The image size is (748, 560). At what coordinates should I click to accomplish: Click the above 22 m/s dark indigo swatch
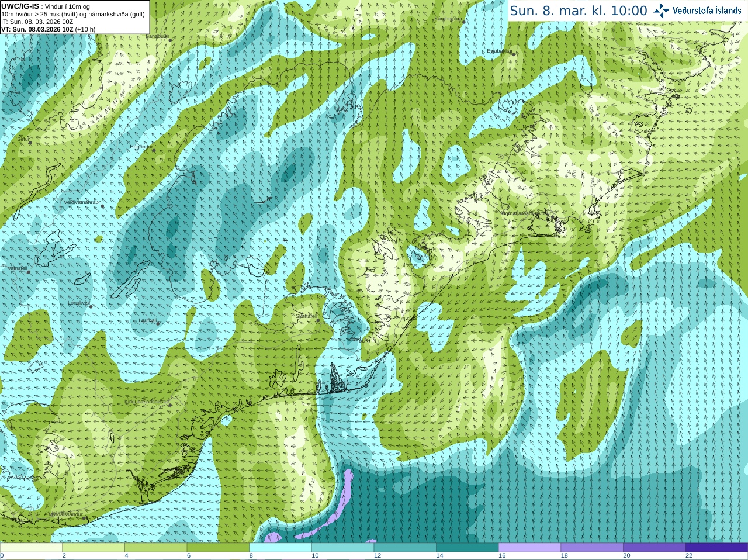tap(716, 548)
